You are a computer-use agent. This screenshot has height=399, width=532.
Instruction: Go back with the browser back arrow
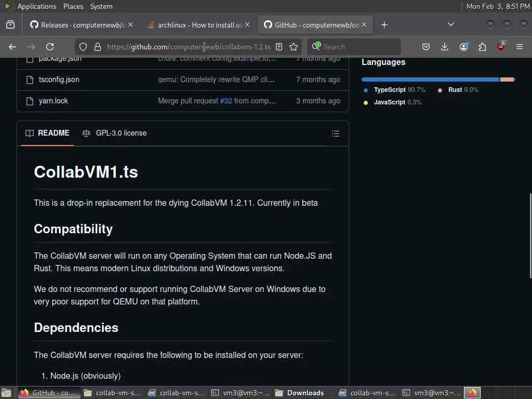tap(12, 47)
